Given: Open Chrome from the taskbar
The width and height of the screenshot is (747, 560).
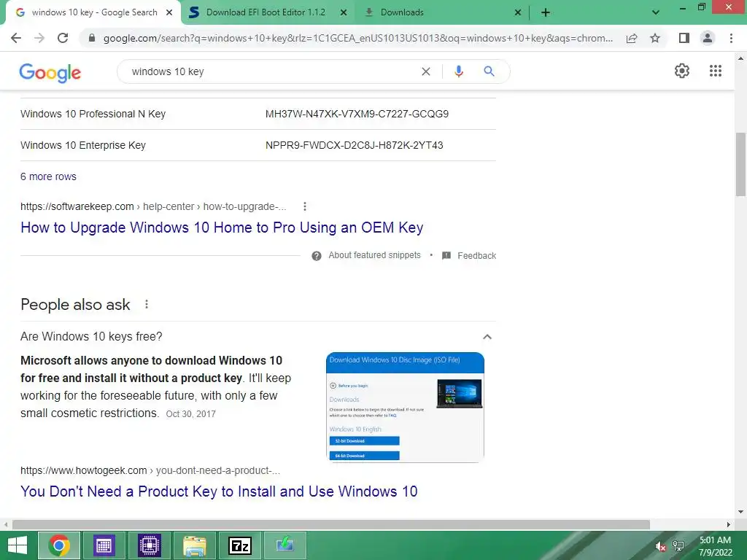Looking at the screenshot, I should coord(59,545).
